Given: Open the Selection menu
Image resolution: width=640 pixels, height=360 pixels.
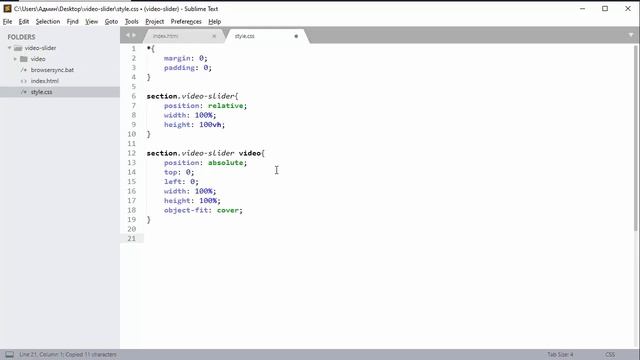Looking at the screenshot, I should point(48,22).
